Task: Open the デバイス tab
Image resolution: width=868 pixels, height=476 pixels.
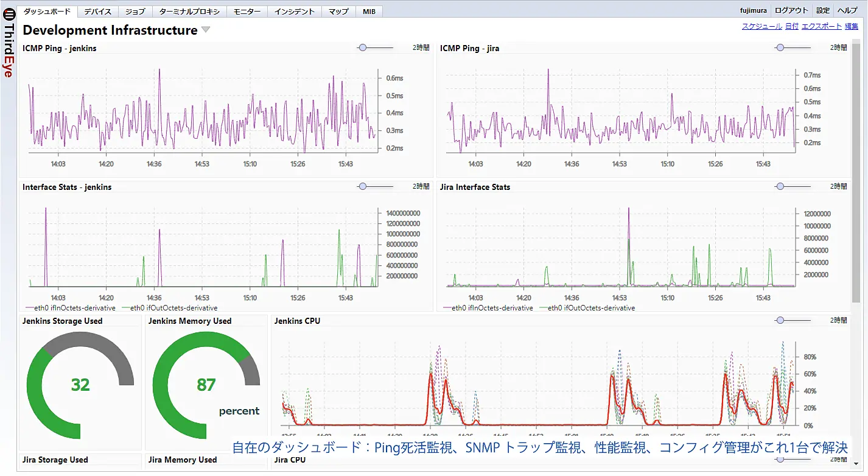Action: pos(97,11)
